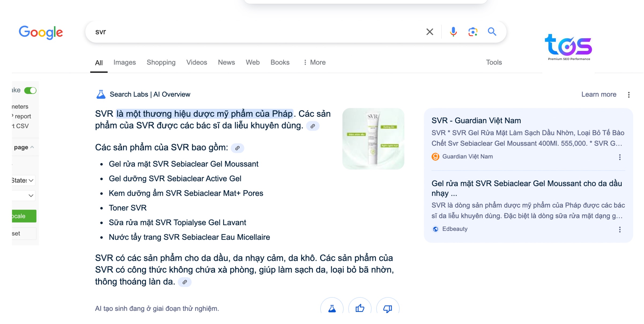
Task: Collapse the page section chevron
Action: tap(32, 147)
